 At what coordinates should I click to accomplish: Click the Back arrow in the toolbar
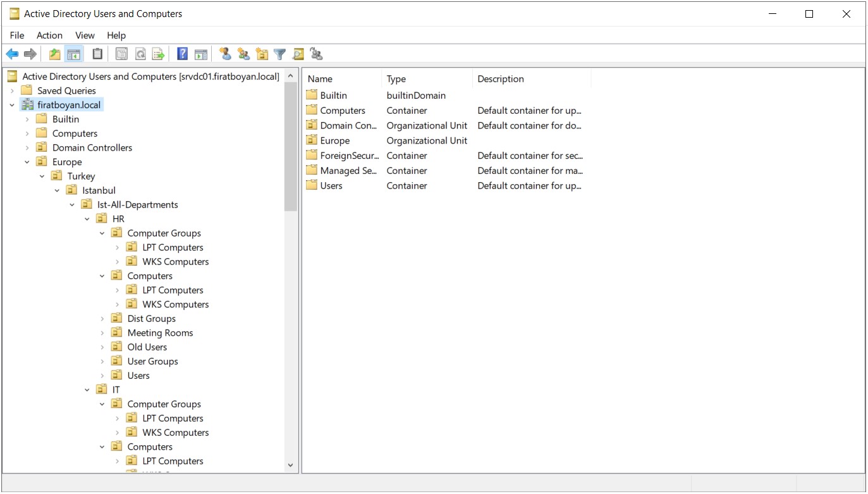point(12,54)
